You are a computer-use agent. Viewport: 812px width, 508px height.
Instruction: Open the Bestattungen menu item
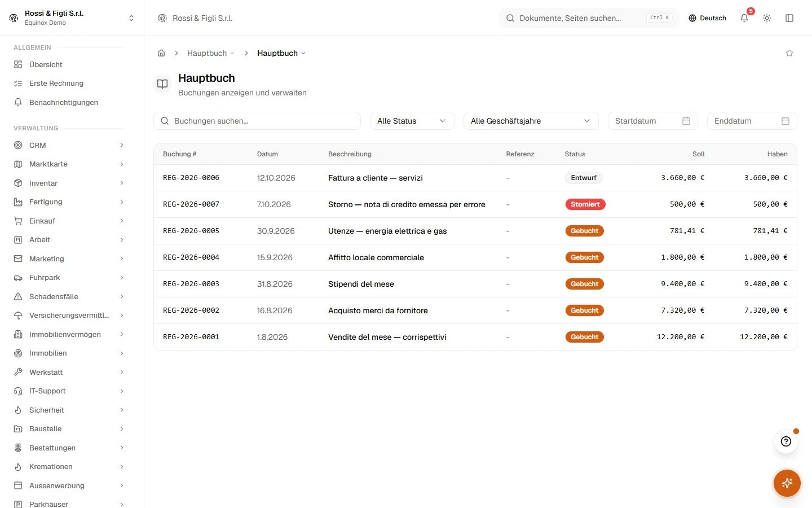[69, 448]
